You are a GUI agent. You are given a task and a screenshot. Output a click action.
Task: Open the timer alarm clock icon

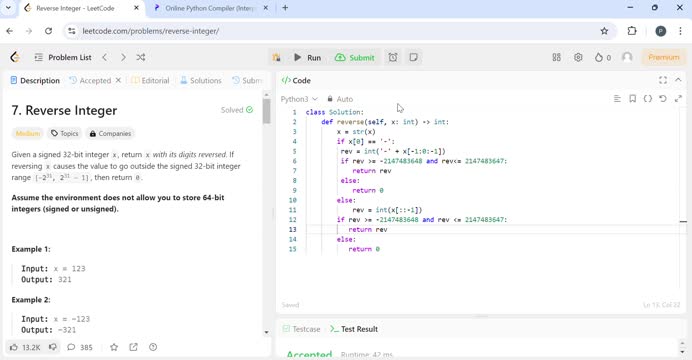click(393, 57)
